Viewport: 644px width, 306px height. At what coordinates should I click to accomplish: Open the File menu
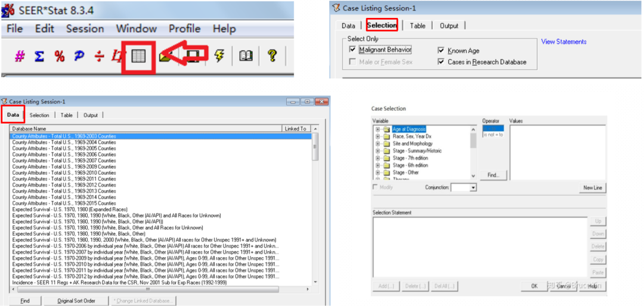click(x=15, y=29)
